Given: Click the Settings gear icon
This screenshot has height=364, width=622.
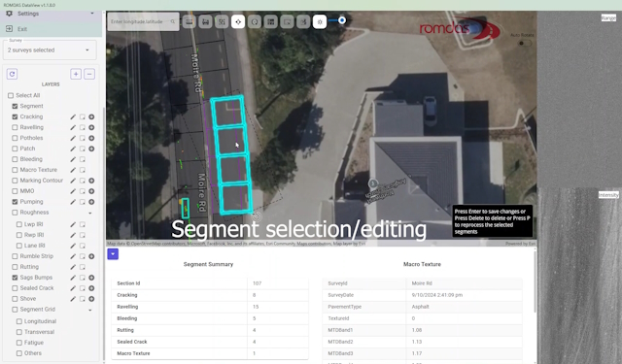Looking at the screenshot, I should [9, 14].
